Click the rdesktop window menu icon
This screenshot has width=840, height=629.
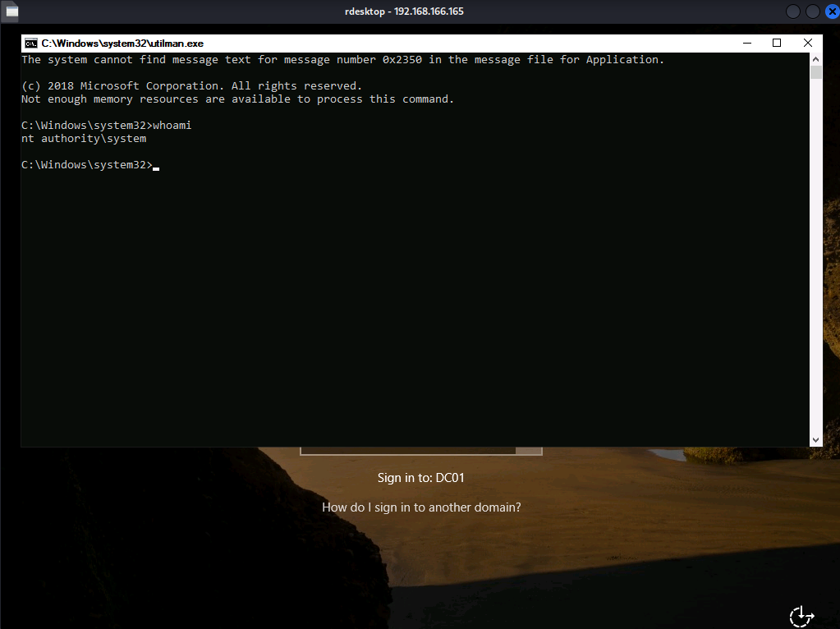pyautogui.click(x=11, y=11)
